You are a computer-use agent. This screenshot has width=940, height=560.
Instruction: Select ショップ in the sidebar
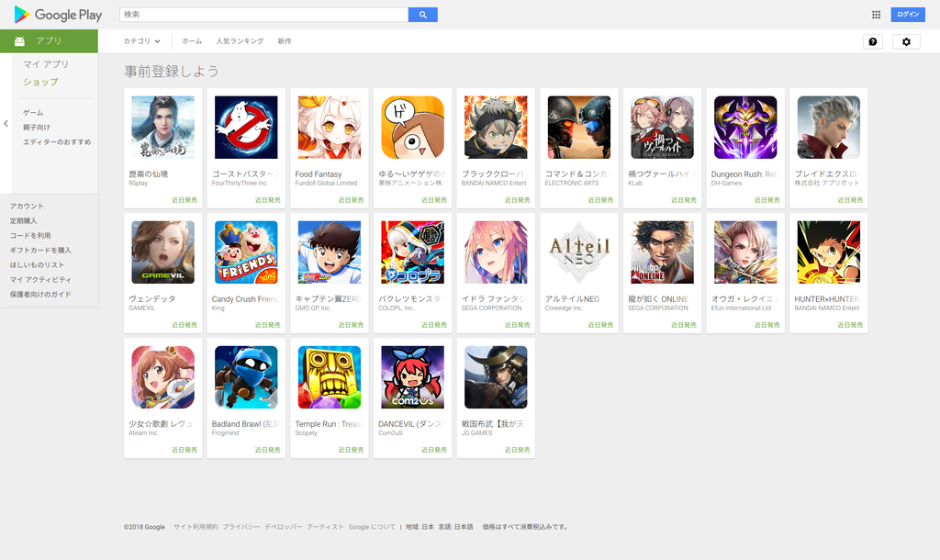point(40,82)
